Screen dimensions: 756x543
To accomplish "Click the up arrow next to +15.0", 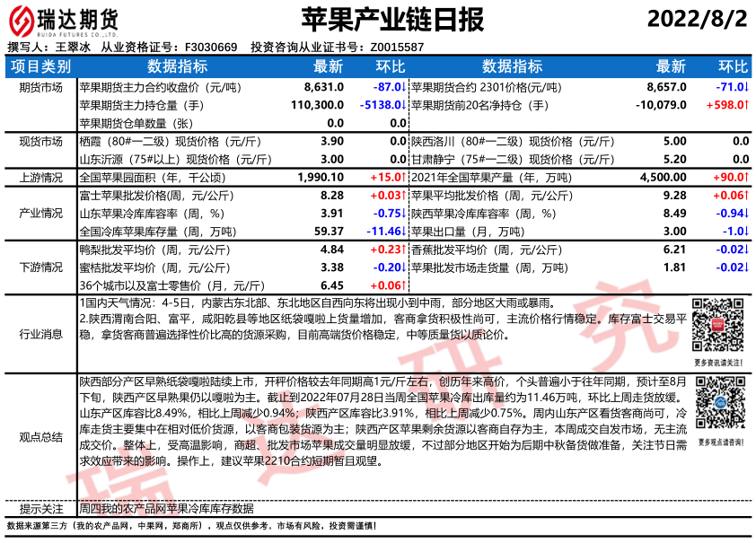I will tap(405, 178).
